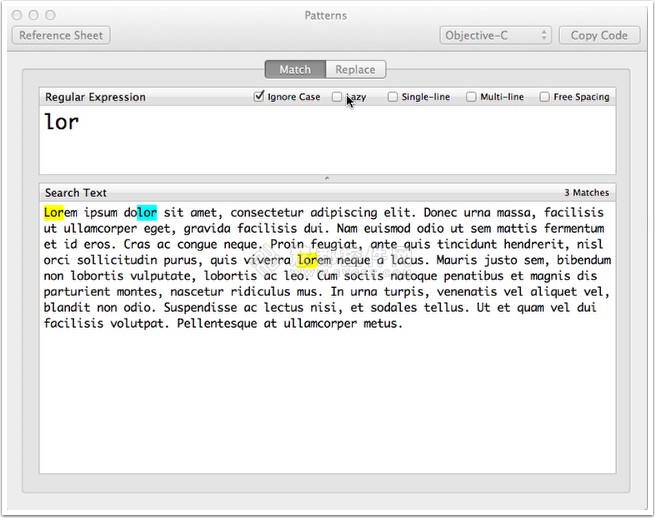Click the '3 Matches' count label
655x518 pixels.
tap(586, 193)
